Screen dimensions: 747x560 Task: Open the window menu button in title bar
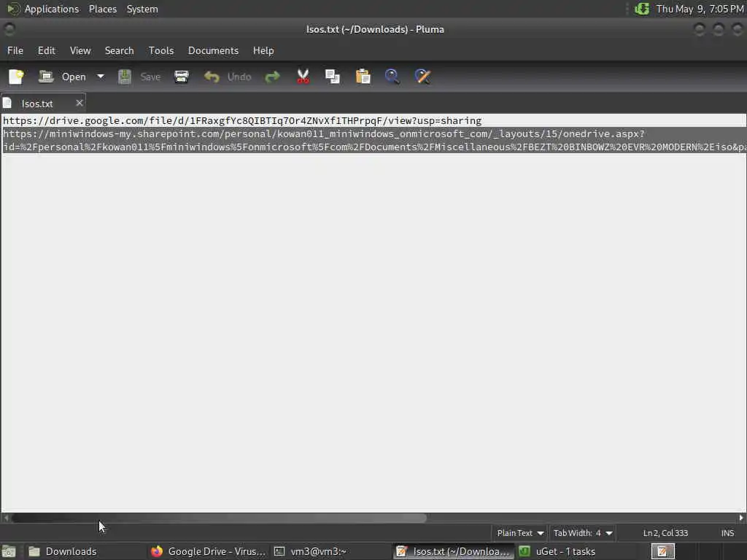click(x=9, y=29)
